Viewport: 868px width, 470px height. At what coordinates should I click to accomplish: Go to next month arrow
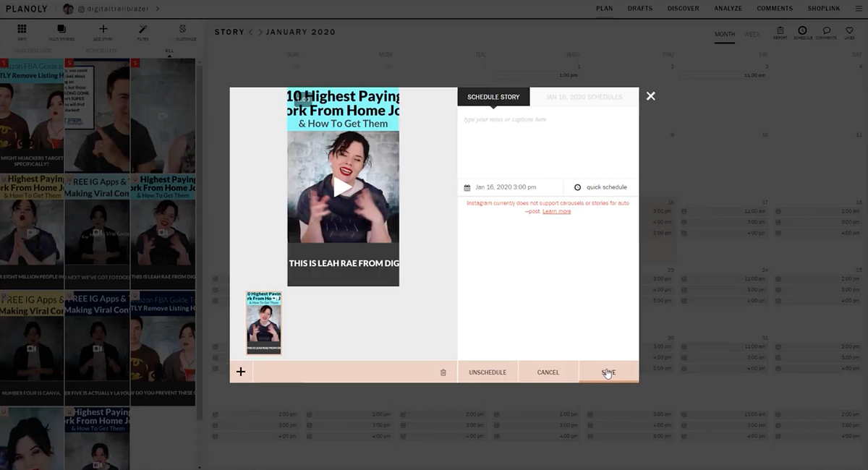pos(260,33)
